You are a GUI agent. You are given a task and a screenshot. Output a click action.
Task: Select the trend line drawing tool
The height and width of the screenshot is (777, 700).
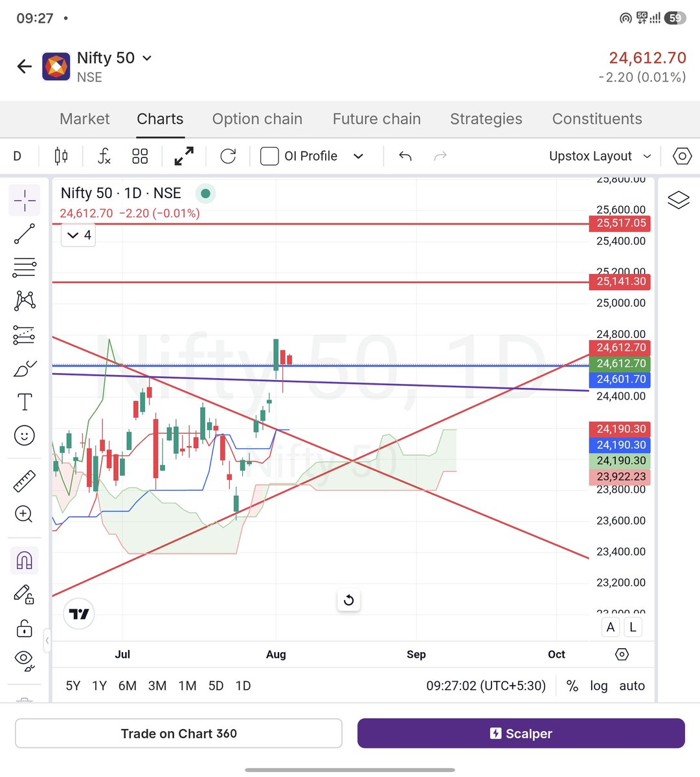tap(25, 234)
